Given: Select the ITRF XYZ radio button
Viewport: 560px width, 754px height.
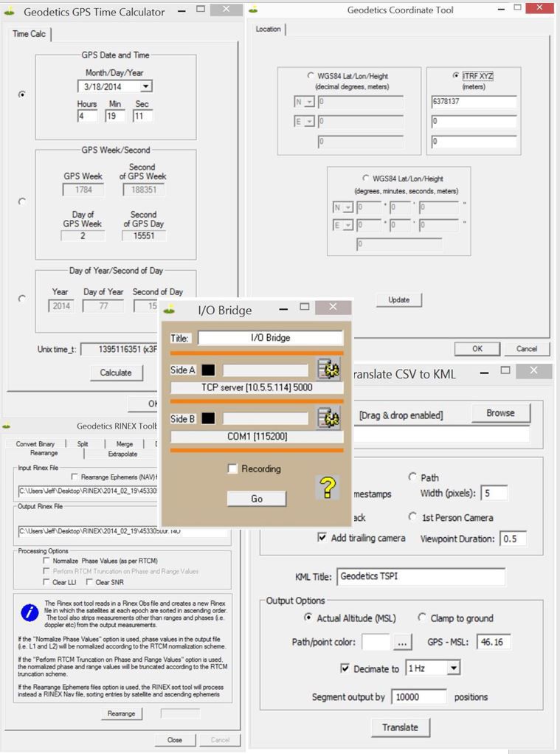Looking at the screenshot, I should [455, 76].
